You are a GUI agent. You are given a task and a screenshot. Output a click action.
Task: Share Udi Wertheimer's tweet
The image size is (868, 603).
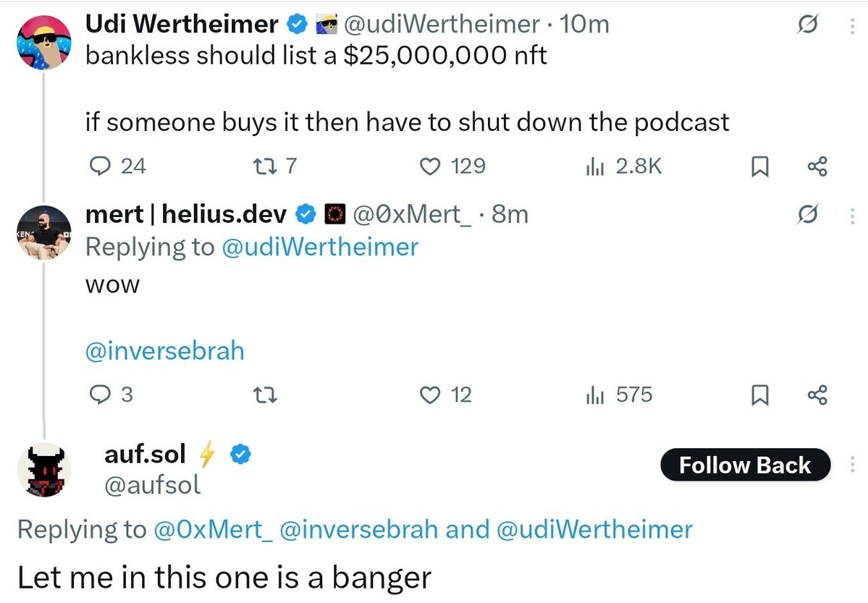816,168
